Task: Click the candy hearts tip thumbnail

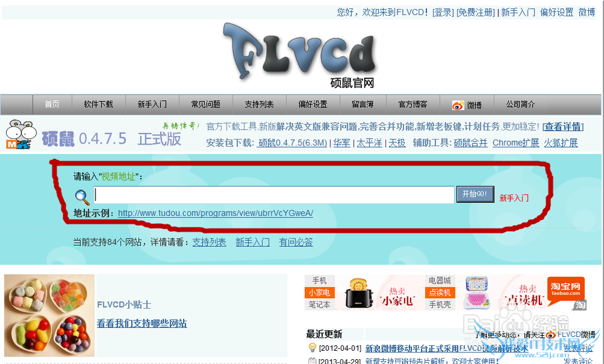Action: (50, 316)
